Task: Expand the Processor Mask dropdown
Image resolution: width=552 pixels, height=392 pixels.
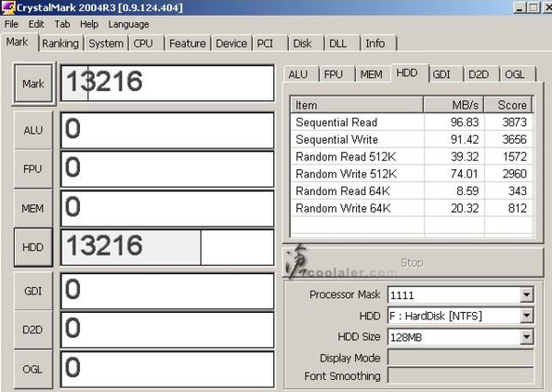Action: tap(526, 294)
